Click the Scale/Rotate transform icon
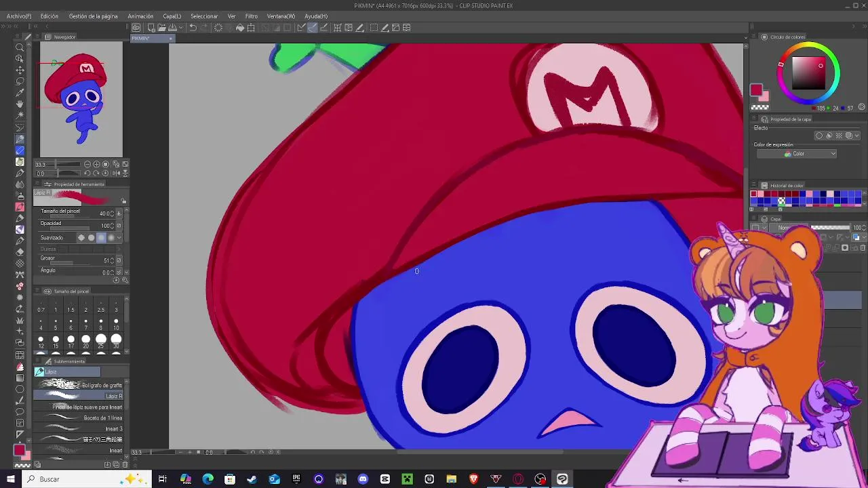Screen dimensions: 868x488 251,28
